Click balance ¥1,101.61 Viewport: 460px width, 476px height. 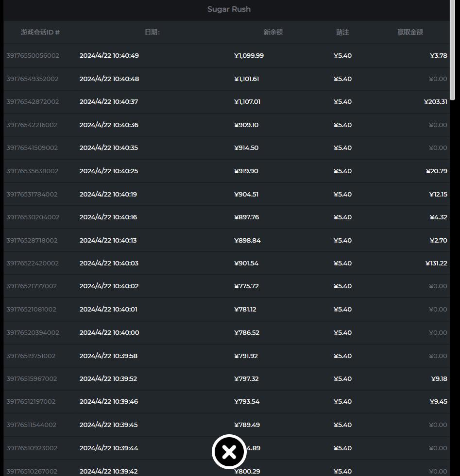246,79
